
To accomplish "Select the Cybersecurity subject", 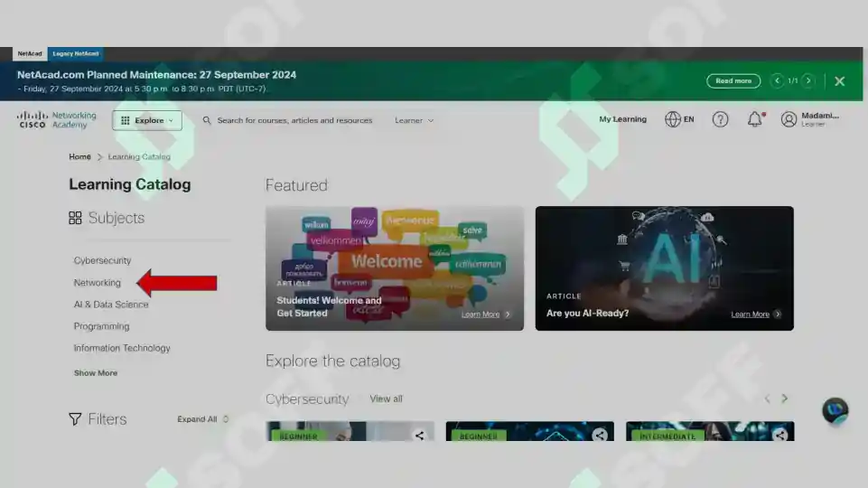I will [102, 260].
